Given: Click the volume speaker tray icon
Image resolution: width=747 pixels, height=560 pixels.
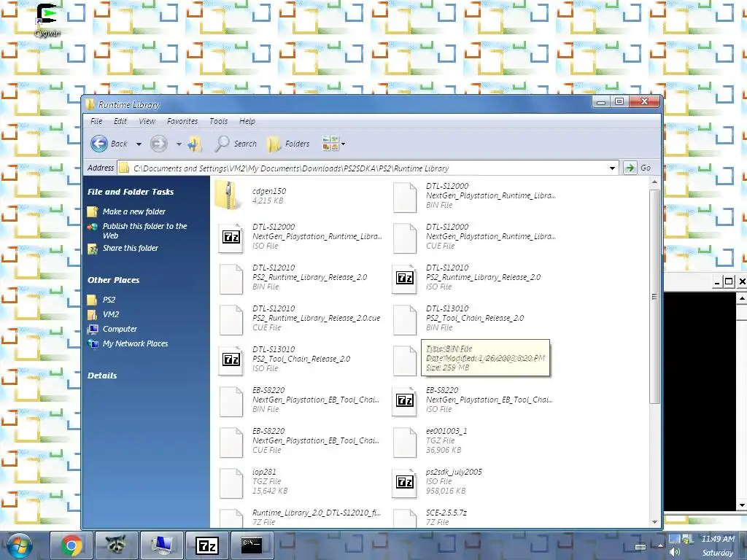Looking at the screenshot, I should click(x=674, y=553).
